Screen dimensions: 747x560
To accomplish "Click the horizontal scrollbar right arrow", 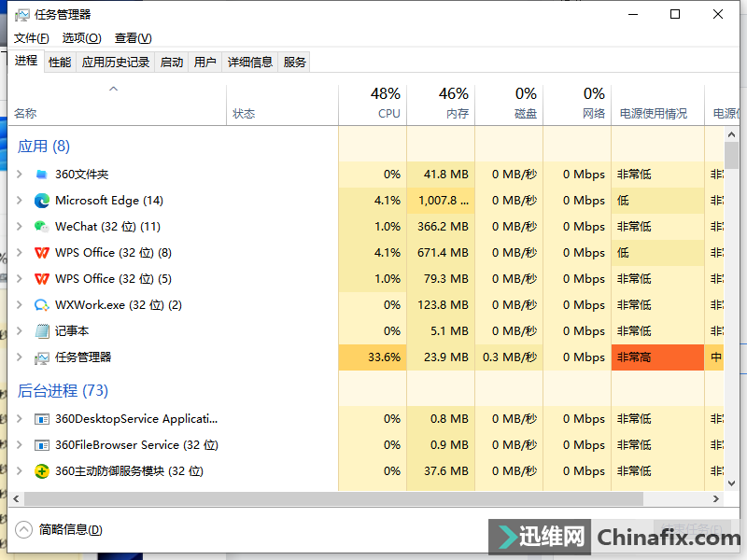I will coord(715,498).
